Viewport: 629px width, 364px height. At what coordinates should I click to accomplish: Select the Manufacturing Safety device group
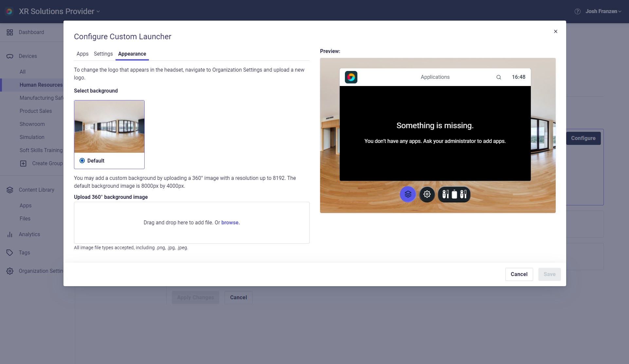(41, 98)
